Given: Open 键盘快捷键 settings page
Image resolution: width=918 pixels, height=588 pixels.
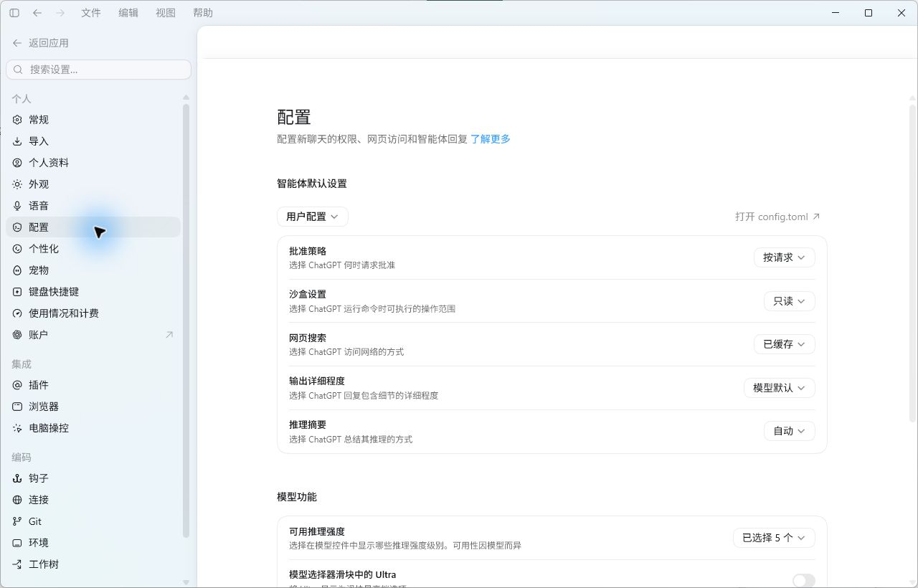Looking at the screenshot, I should pos(93,292).
